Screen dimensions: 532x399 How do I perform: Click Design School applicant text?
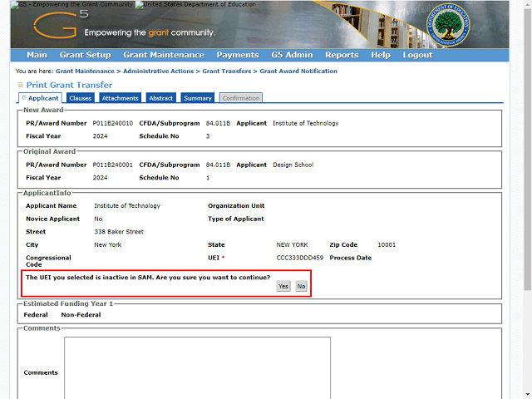(x=293, y=165)
